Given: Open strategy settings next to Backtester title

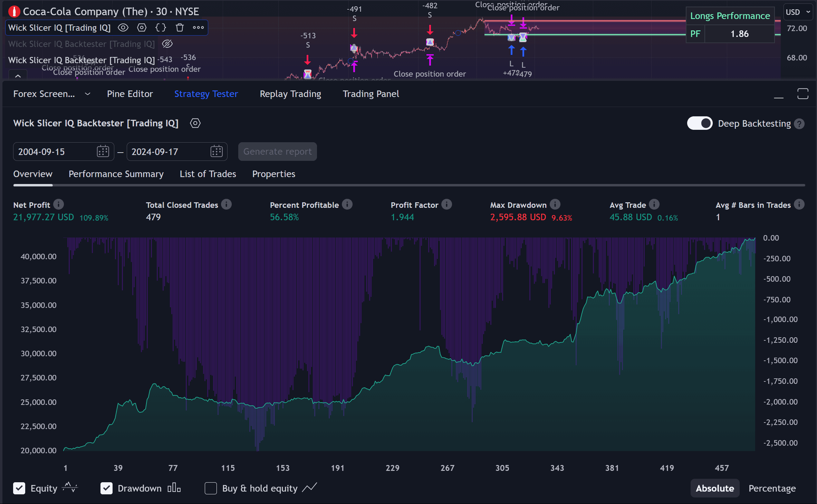Looking at the screenshot, I should pyautogui.click(x=195, y=123).
